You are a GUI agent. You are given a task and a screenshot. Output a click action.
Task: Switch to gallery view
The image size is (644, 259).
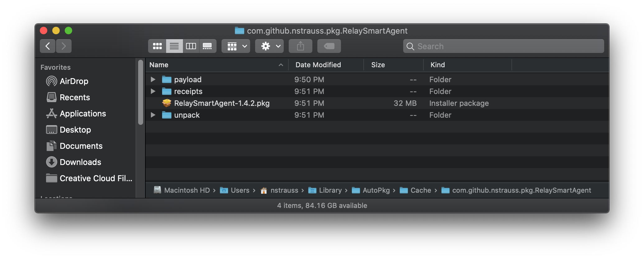click(x=207, y=46)
